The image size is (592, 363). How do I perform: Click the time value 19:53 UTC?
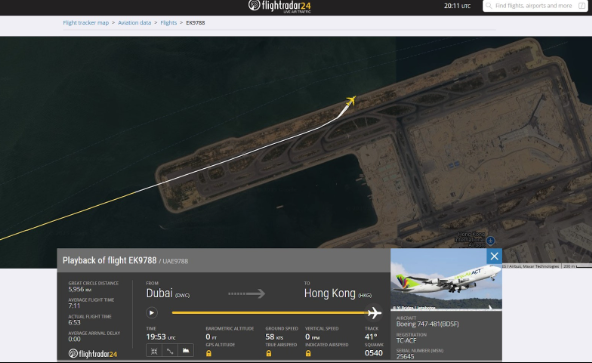click(161, 337)
